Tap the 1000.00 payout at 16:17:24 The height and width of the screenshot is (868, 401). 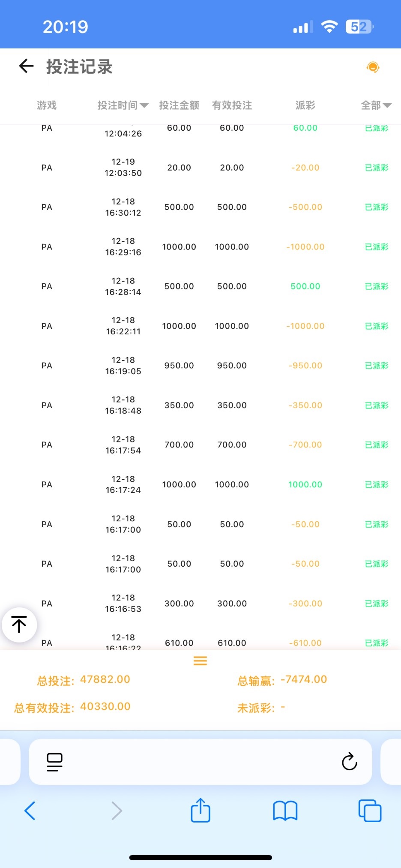click(305, 484)
